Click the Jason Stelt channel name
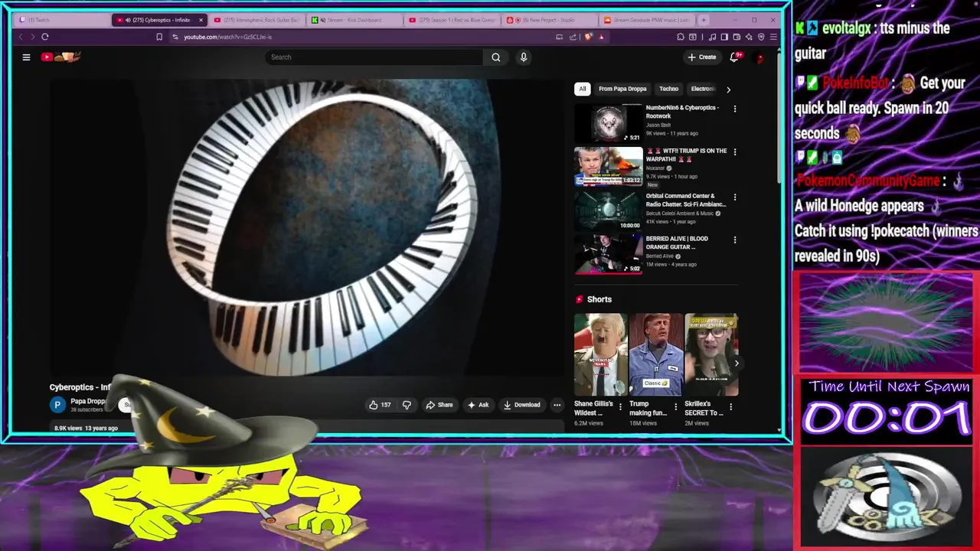 coord(658,125)
